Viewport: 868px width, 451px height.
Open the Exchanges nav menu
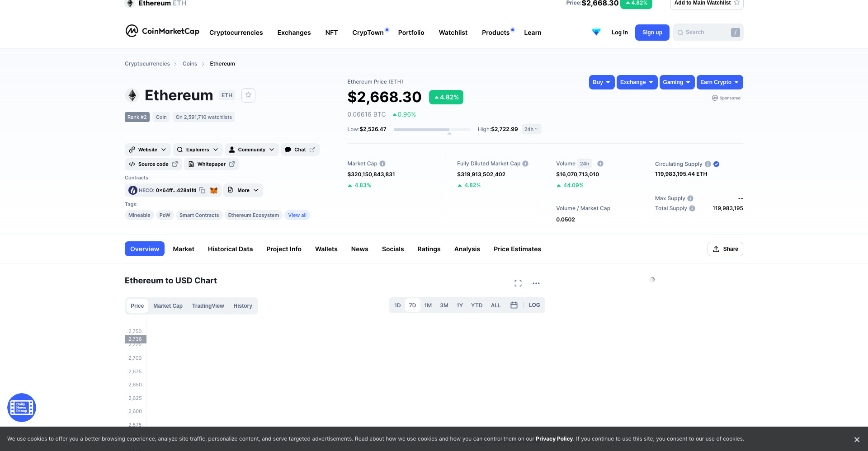[294, 33]
